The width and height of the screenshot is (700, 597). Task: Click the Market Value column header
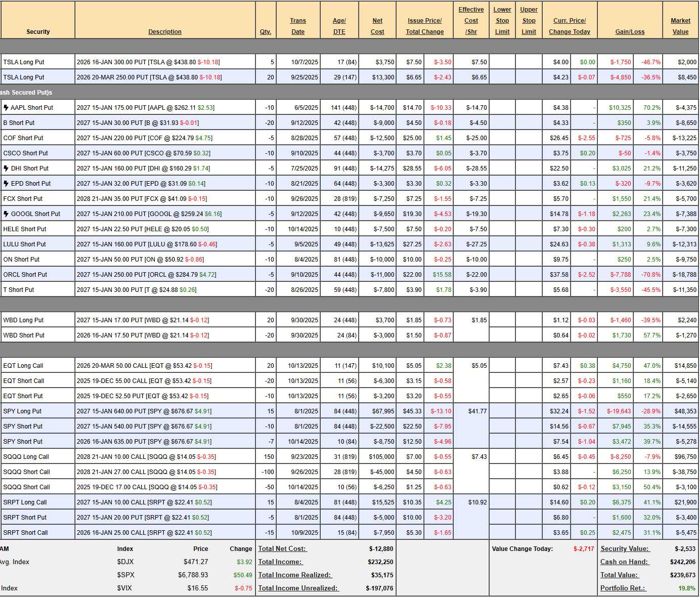point(680,26)
